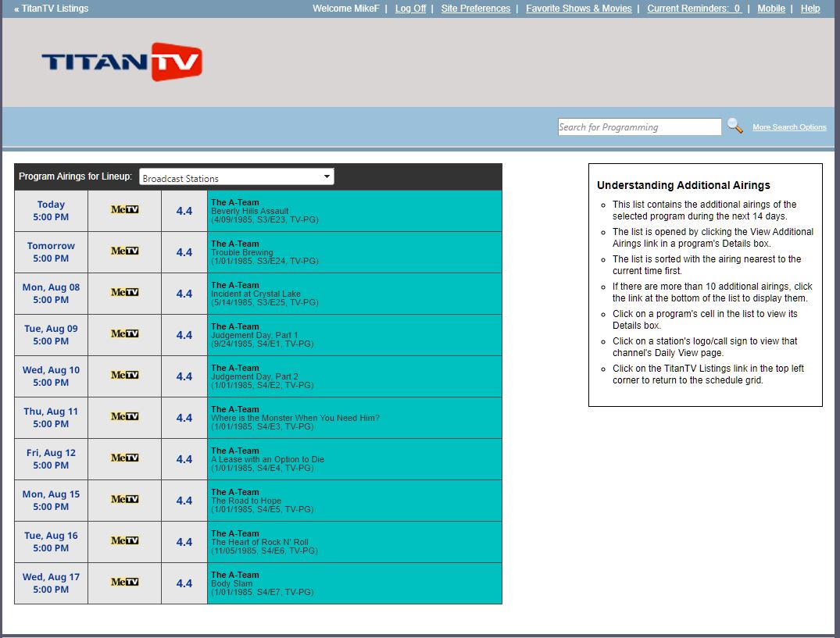Image resolution: width=840 pixels, height=638 pixels.
Task: Open MeTV logo in Today row
Action: point(125,209)
